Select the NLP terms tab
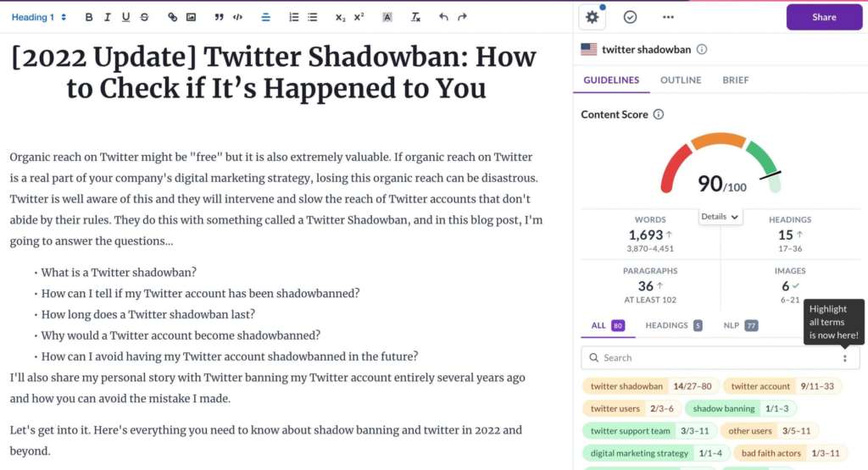The width and height of the screenshot is (868, 470). point(740,326)
